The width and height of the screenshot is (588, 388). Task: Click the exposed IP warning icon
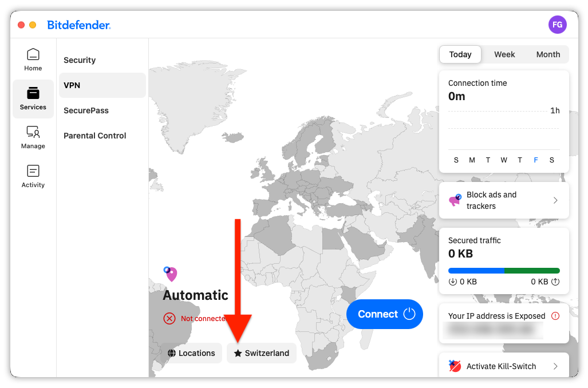click(x=555, y=316)
